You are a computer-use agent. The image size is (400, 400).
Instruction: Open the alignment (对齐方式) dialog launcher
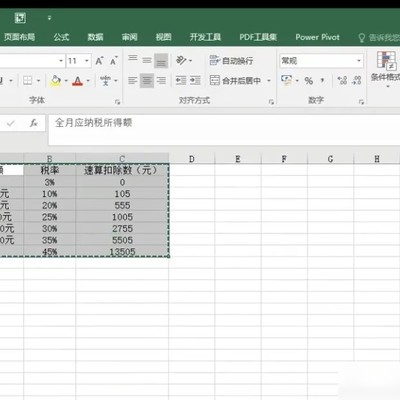point(271,102)
